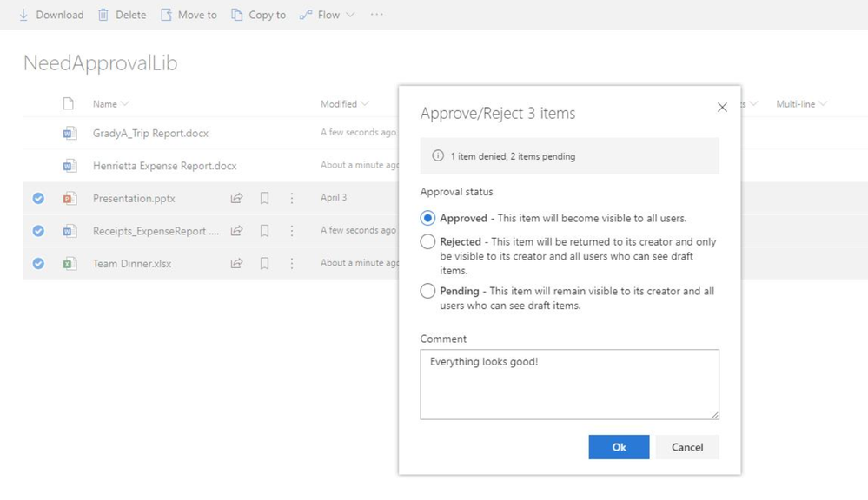Share the Receipts_ExpenseReport file
Screen dimensions: 868x500
[236, 231]
